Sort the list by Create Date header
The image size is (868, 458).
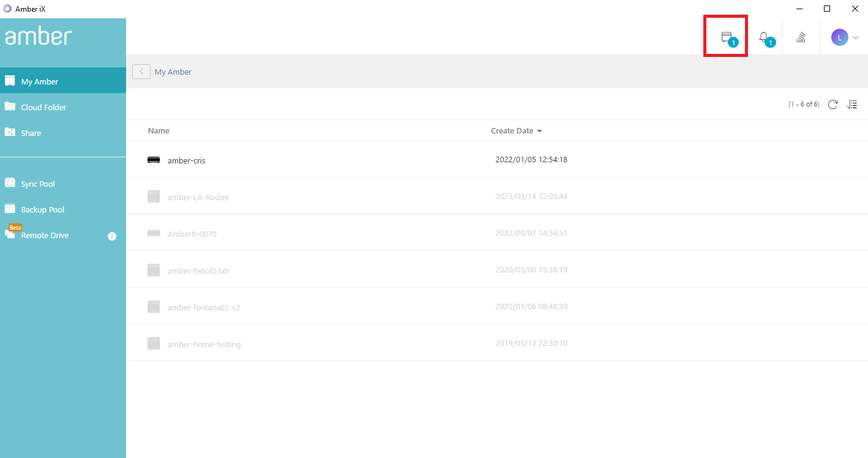tap(512, 130)
